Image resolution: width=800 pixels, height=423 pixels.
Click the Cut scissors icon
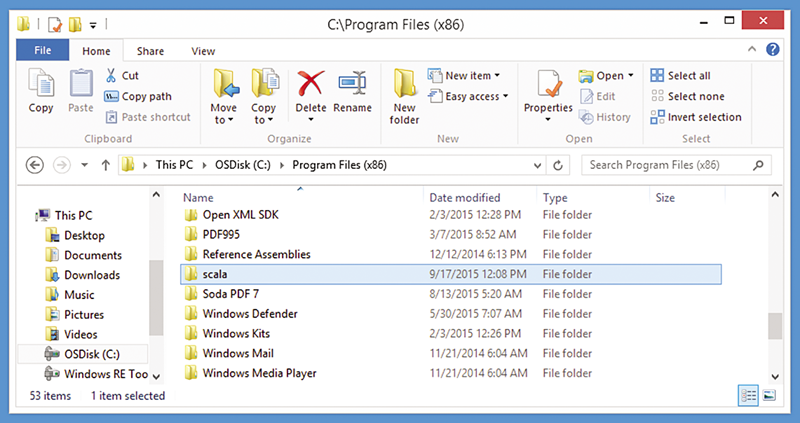[x=111, y=76]
